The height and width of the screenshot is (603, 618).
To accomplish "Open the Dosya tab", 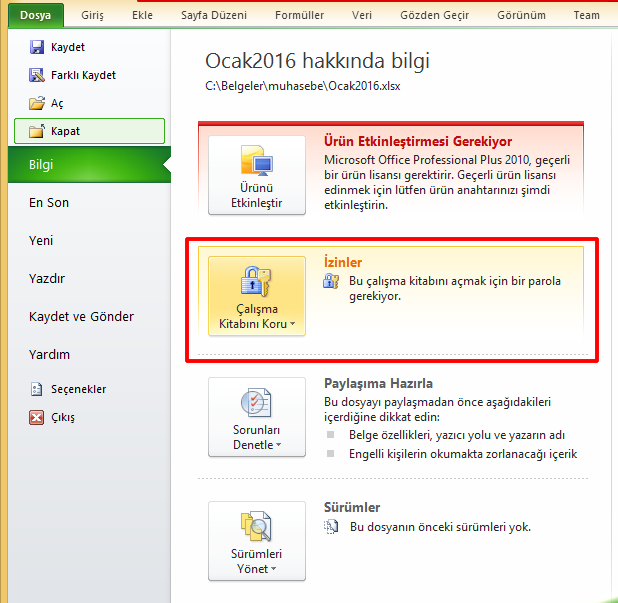I will coord(35,15).
